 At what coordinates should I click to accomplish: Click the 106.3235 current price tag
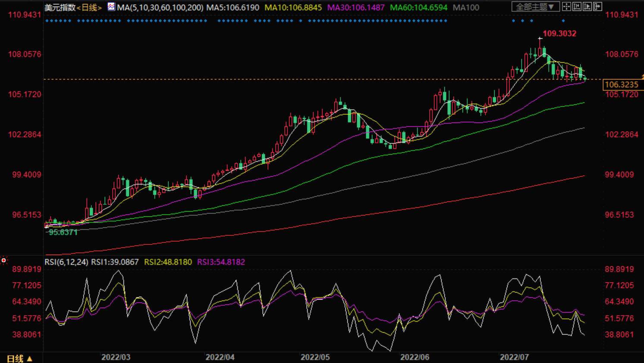(621, 85)
